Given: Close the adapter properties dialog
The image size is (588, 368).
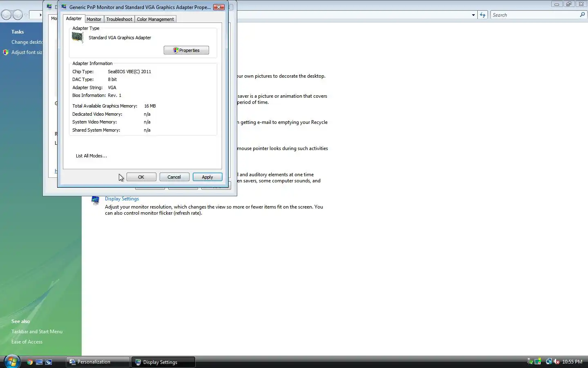Looking at the screenshot, I should [219, 7].
